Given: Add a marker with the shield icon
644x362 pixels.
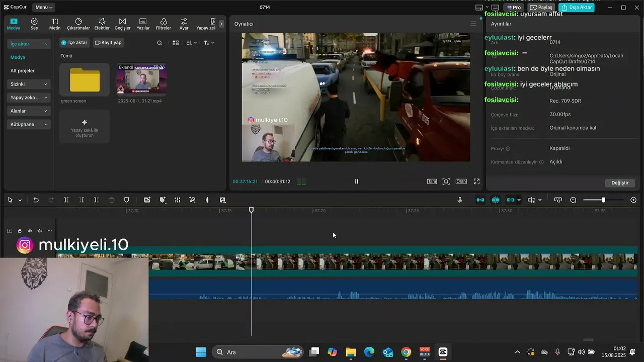Looking at the screenshot, I should coord(126,200).
